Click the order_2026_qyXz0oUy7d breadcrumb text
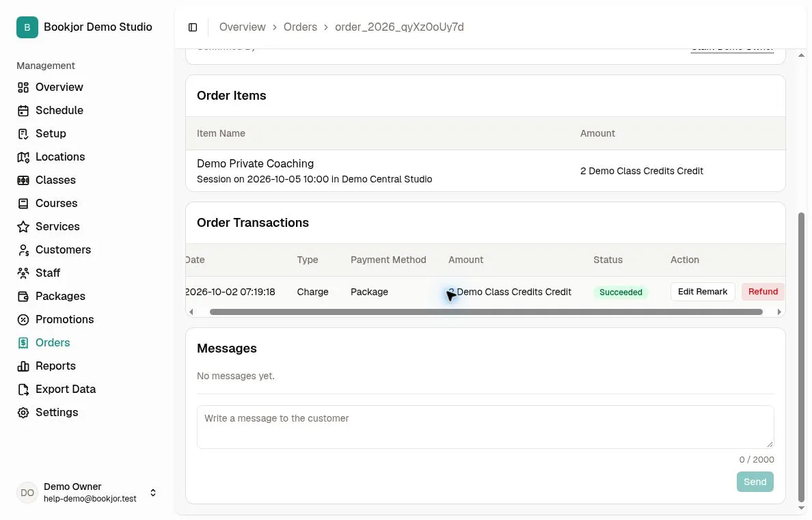Screen dimensions: 812x520 (x=399, y=27)
